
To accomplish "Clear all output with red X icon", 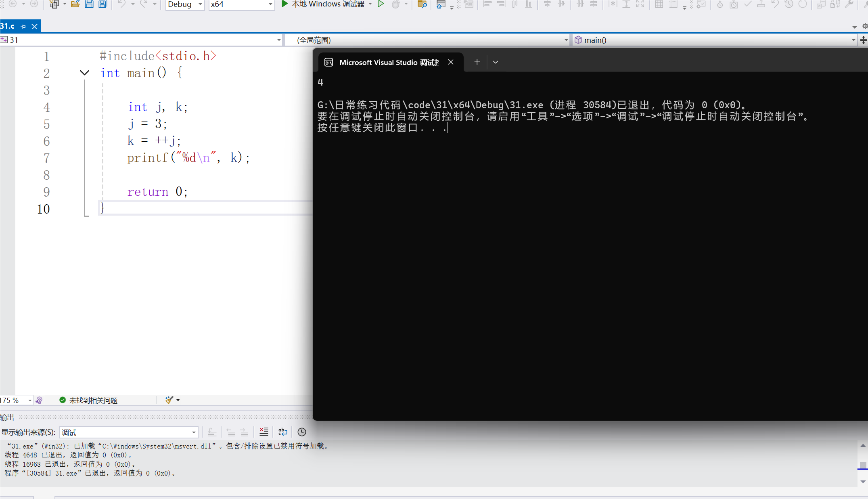I will (264, 432).
